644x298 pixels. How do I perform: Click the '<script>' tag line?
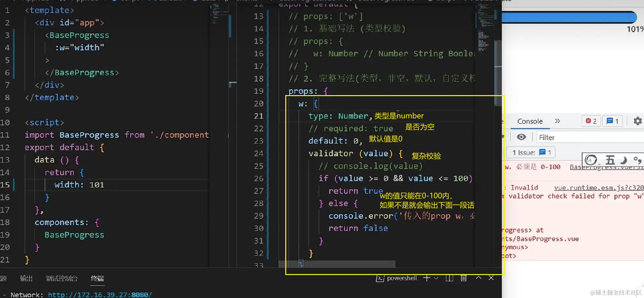(44, 122)
